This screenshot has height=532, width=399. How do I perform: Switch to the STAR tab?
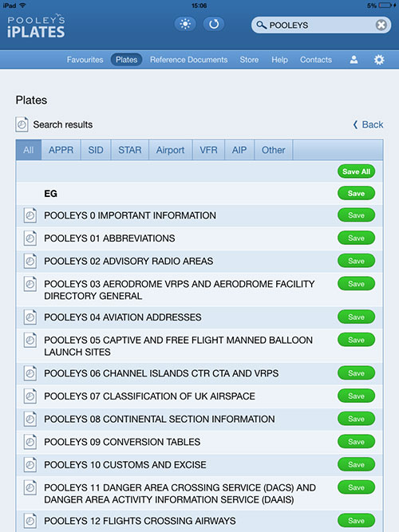[x=130, y=150]
